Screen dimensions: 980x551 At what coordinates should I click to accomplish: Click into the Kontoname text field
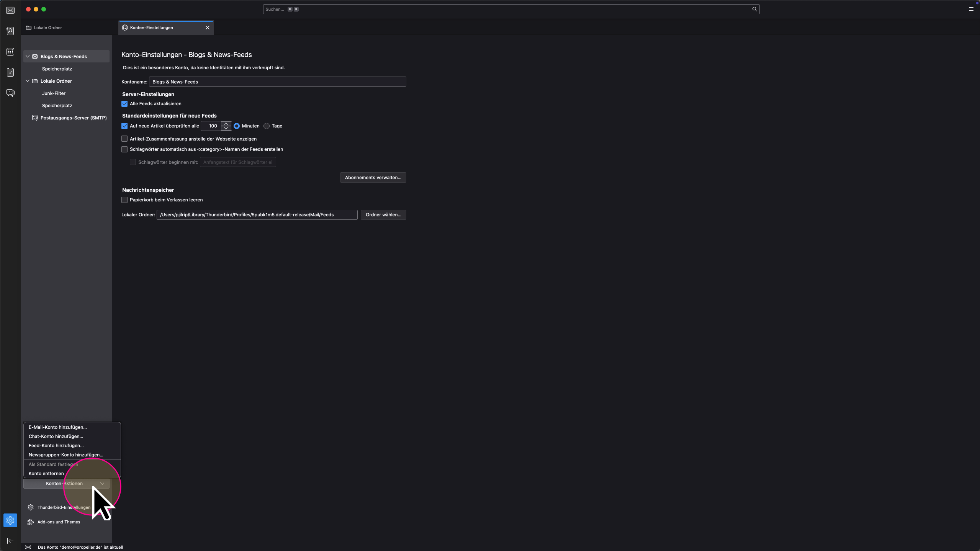[277, 82]
